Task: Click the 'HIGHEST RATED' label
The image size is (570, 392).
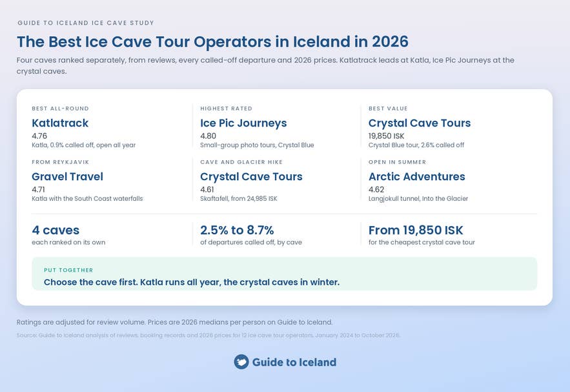Action: pos(226,108)
